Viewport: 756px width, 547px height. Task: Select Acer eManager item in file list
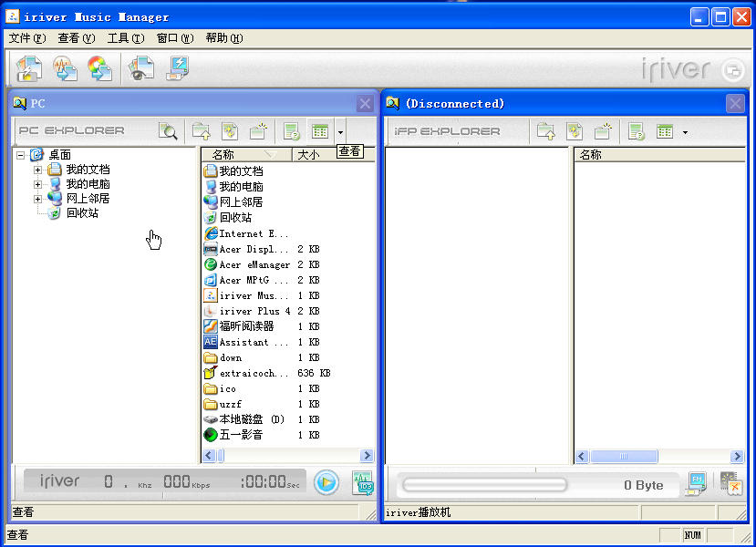pyautogui.click(x=247, y=264)
